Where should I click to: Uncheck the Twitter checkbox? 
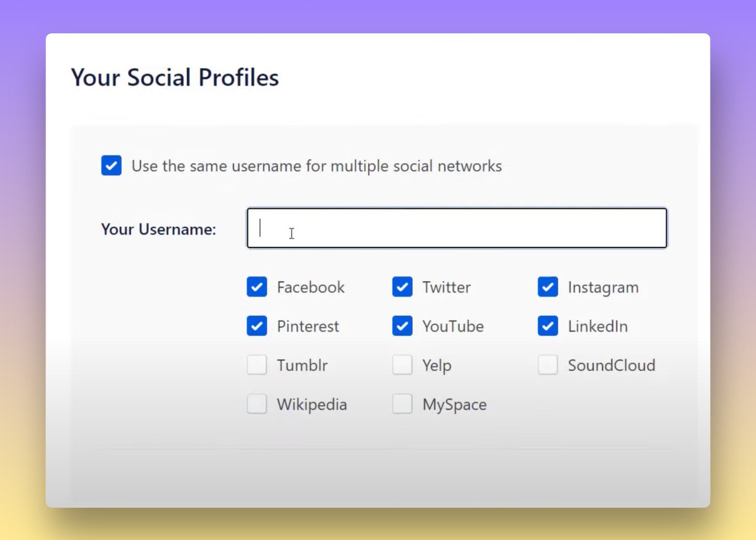(x=402, y=287)
